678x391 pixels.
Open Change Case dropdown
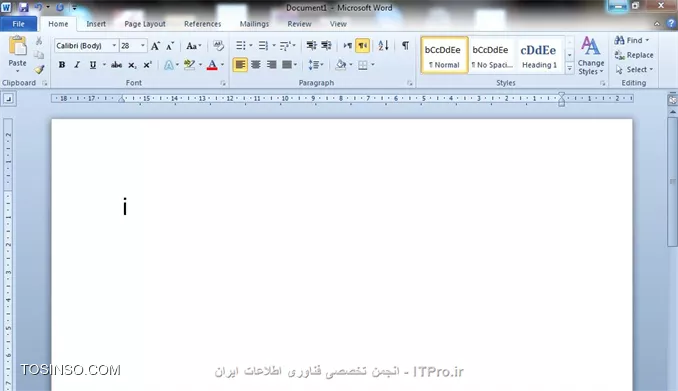(193, 46)
